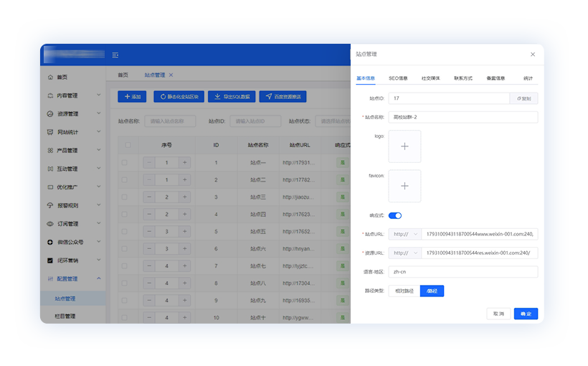Select the 相对路径 path type option

(404, 291)
